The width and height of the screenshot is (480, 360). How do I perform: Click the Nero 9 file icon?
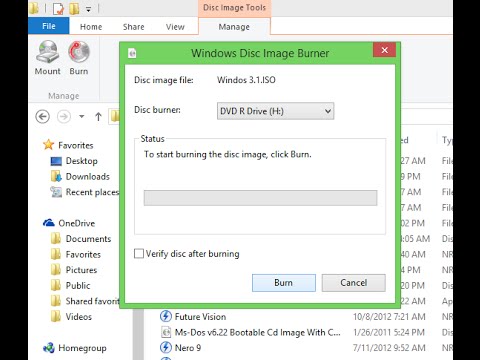point(166,347)
